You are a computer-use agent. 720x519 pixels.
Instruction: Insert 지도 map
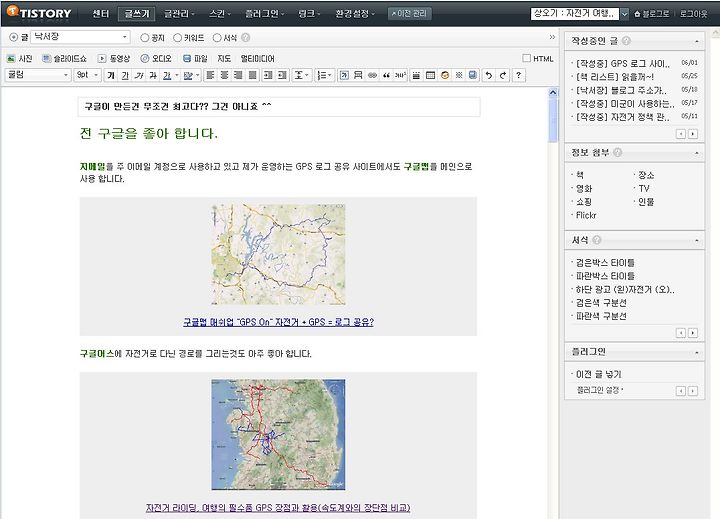[224, 58]
